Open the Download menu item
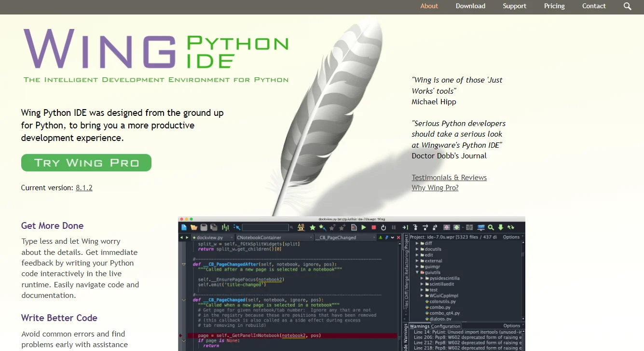This screenshot has height=351, width=644. 470,6
